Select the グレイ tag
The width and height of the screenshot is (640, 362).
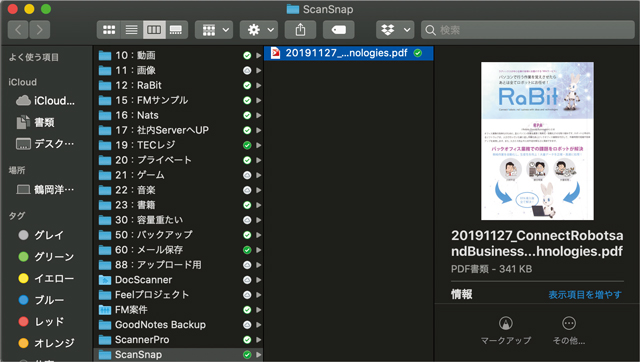coord(41,235)
